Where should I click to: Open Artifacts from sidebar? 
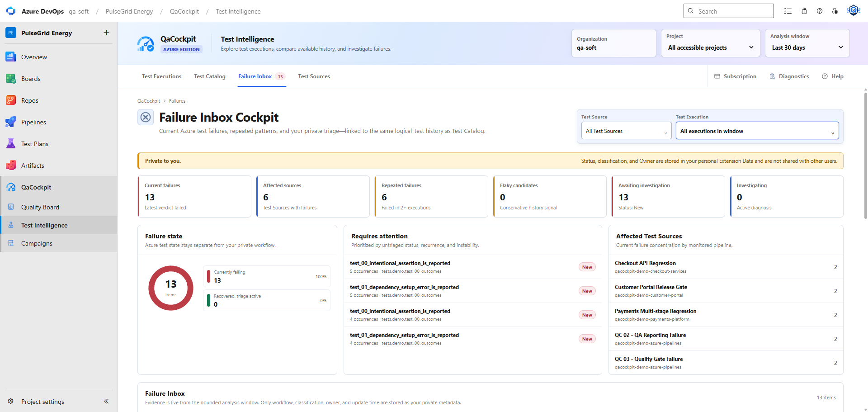(x=59, y=166)
